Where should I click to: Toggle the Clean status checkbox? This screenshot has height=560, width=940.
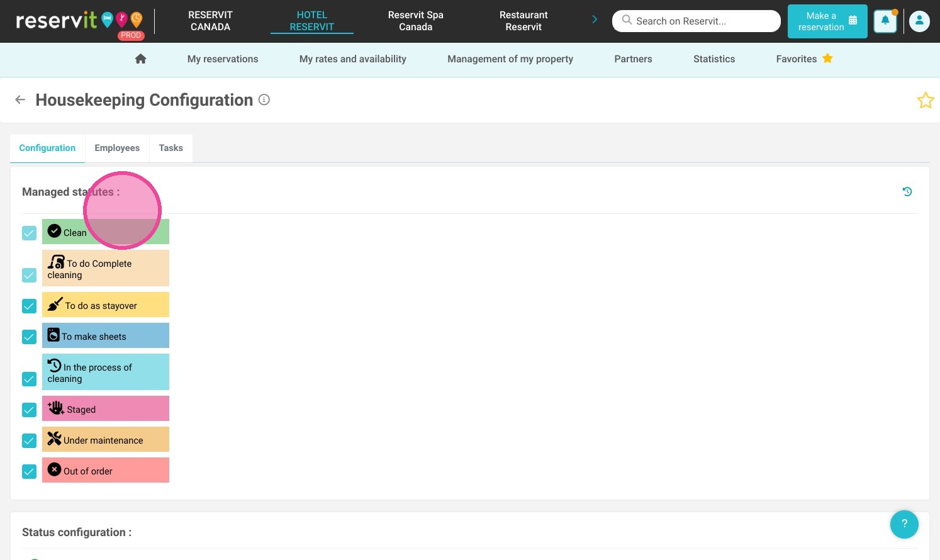[30, 233]
